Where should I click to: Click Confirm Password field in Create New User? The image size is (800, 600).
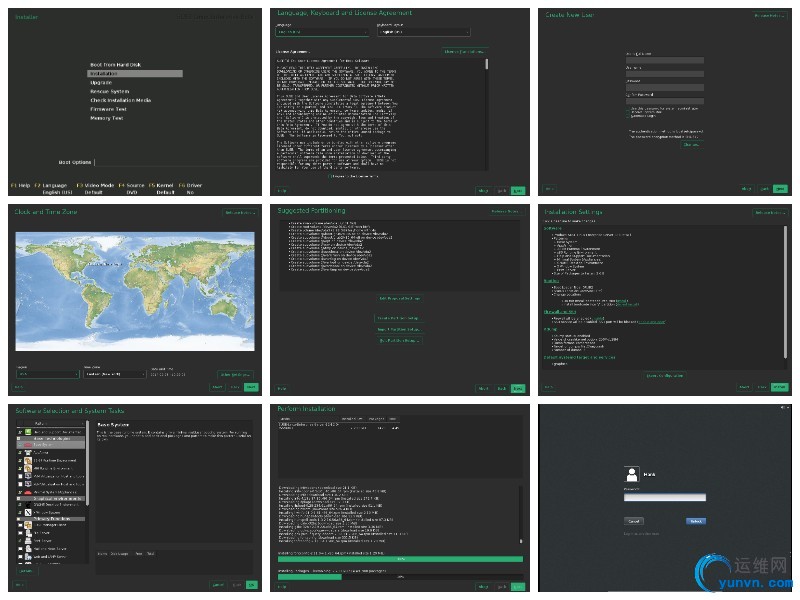665,101
